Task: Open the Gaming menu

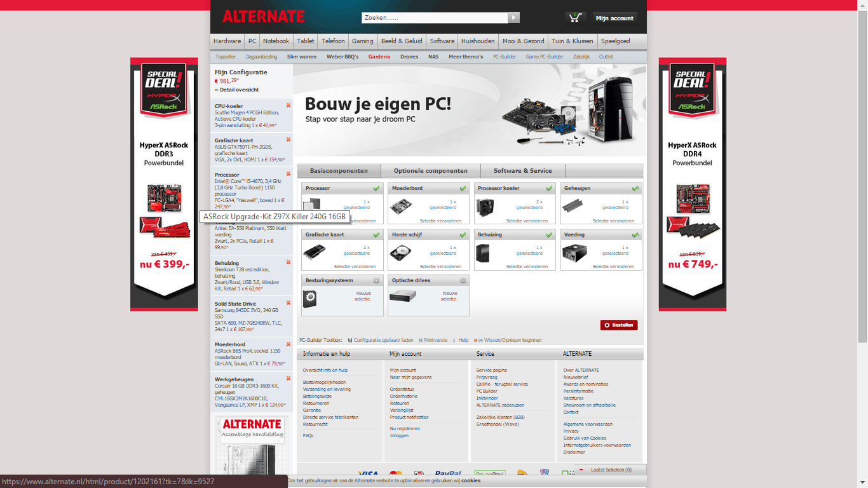Action: coord(363,41)
